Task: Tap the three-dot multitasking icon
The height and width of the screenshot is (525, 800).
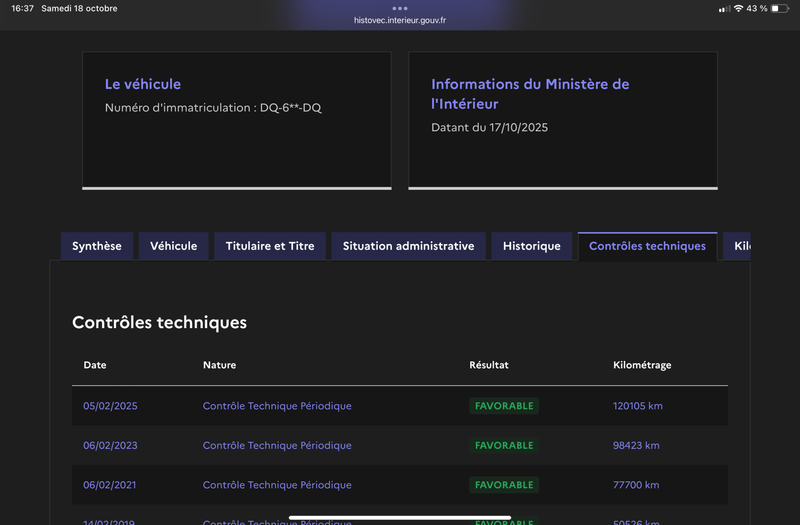Action: click(x=400, y=8)
